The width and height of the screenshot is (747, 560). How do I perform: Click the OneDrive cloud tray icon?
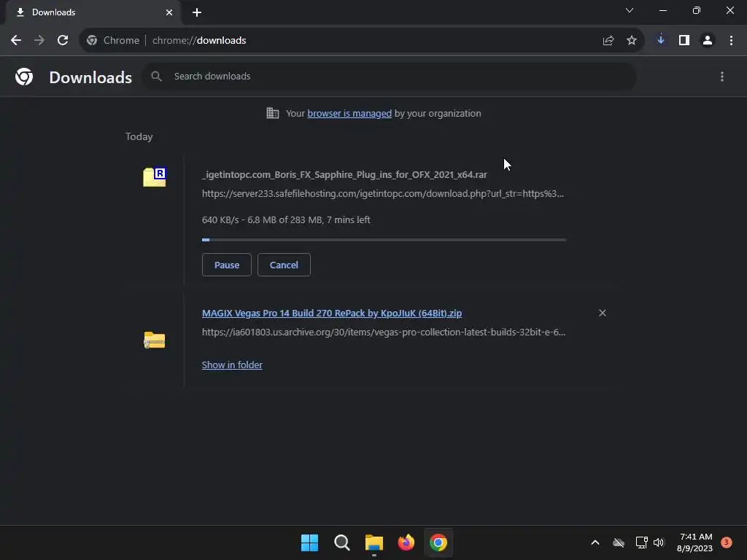pyautogui.click(x=619, y=542)
